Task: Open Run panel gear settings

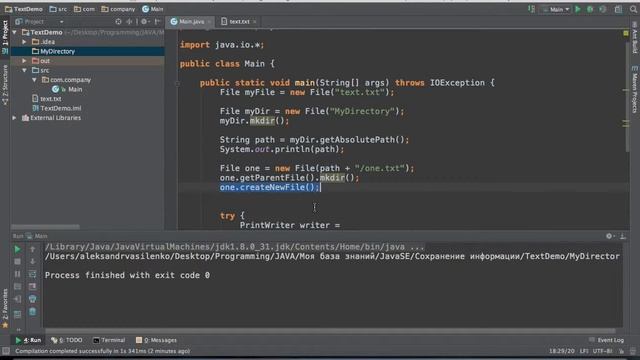Action: click(610, 236)
